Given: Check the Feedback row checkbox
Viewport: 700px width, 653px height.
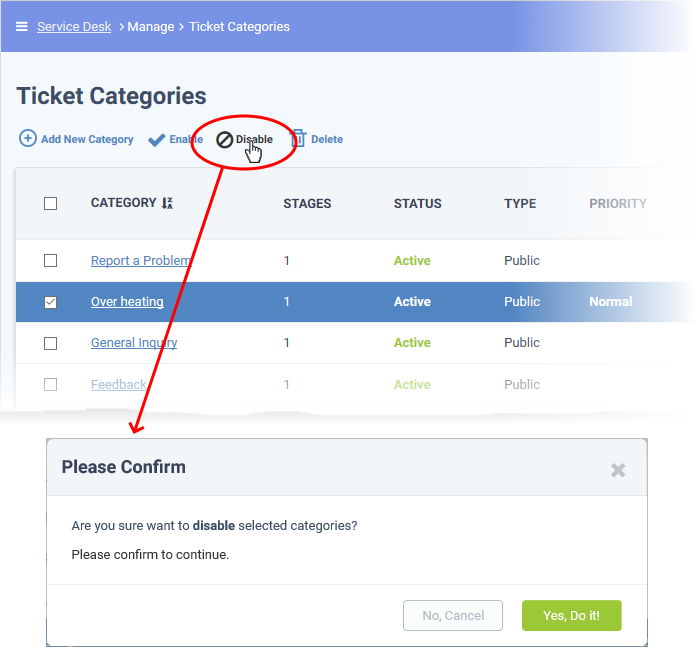Looking at the screenshot, I should [50, 384].
